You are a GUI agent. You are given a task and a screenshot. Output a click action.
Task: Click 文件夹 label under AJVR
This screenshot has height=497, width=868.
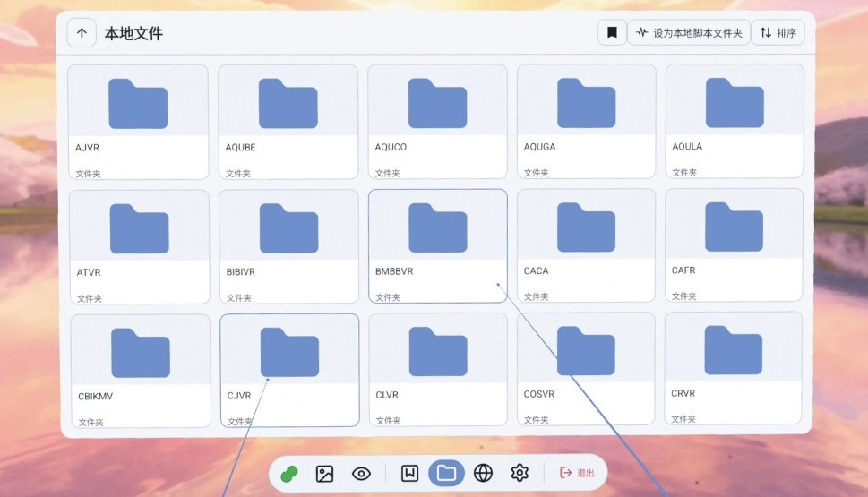pos(88,174)
